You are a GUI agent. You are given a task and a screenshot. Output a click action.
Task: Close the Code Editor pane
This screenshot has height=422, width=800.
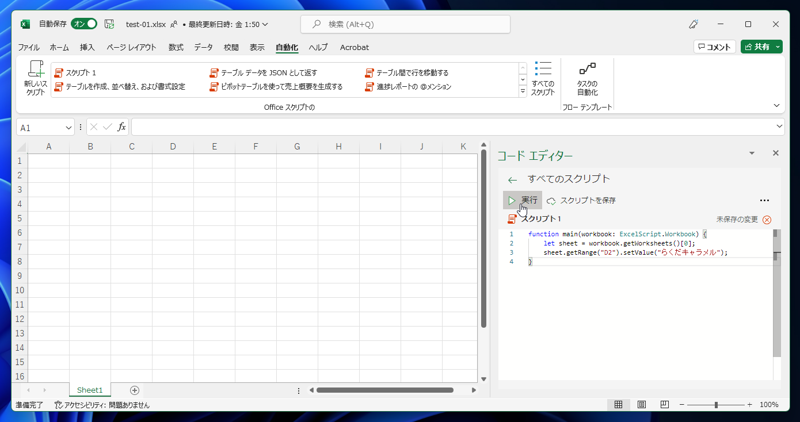tap(776, 153)
